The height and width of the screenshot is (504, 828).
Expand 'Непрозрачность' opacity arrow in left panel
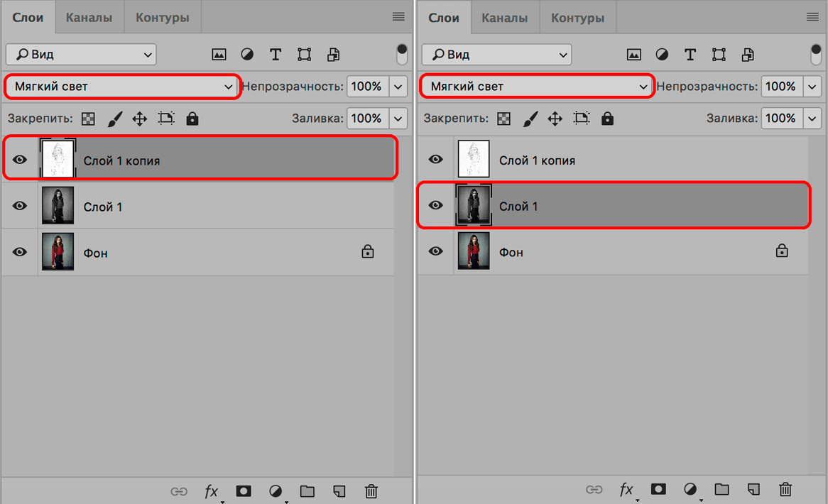tap(398, 87)
